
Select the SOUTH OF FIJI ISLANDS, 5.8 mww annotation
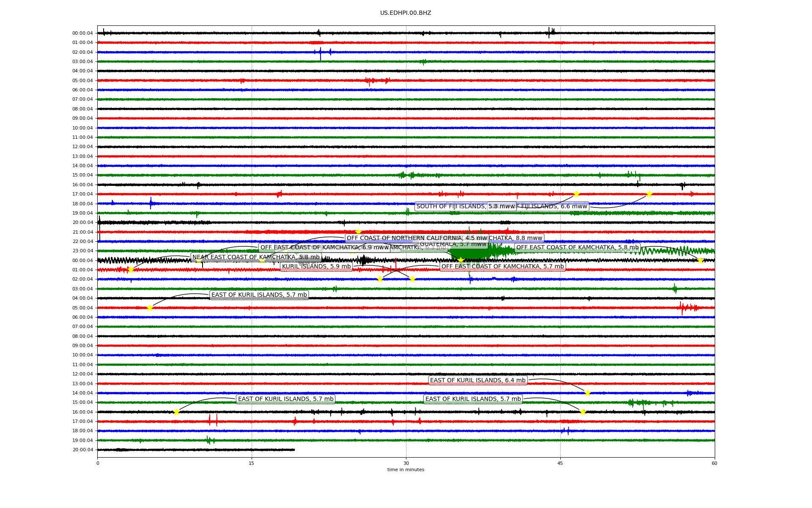click(x=465, y=207)
